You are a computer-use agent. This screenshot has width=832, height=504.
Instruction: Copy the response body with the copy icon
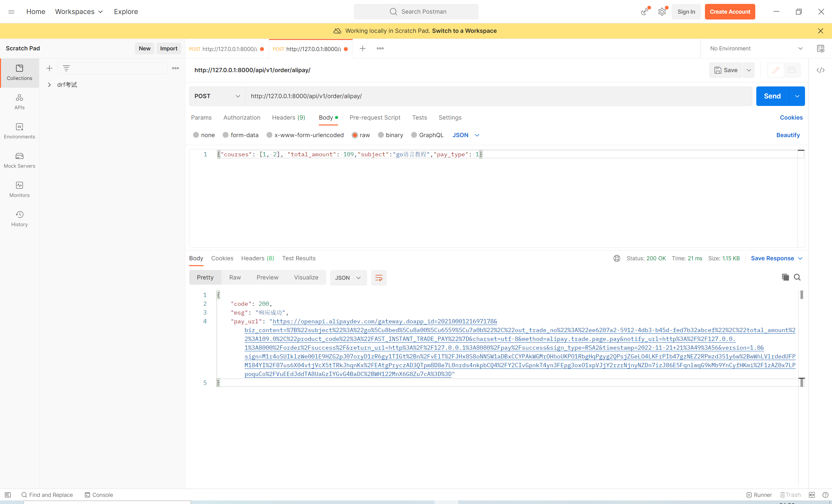(785, 277)
